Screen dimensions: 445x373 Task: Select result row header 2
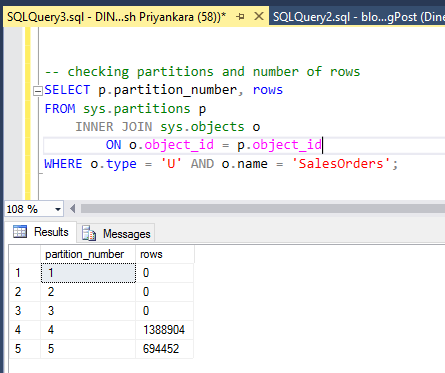click(25, 292)
